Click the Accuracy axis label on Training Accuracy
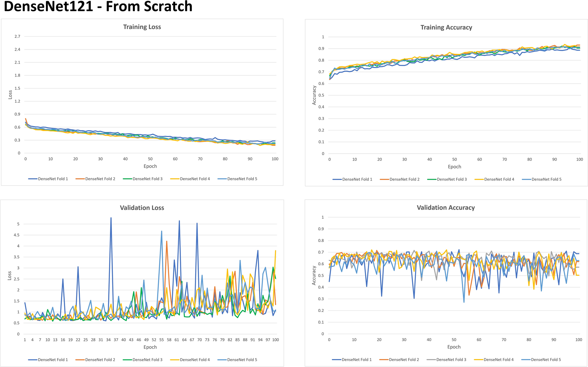The width and height of the screenshot is (588, 367). coord(314,95)
